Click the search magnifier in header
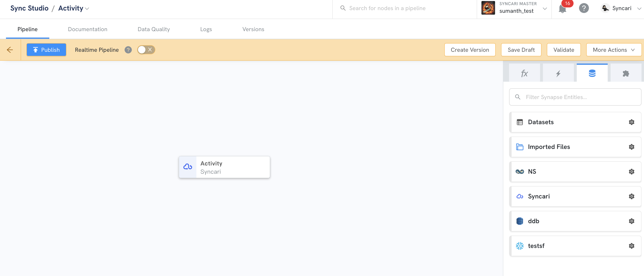Screen dimensions: 644x276 343,8
